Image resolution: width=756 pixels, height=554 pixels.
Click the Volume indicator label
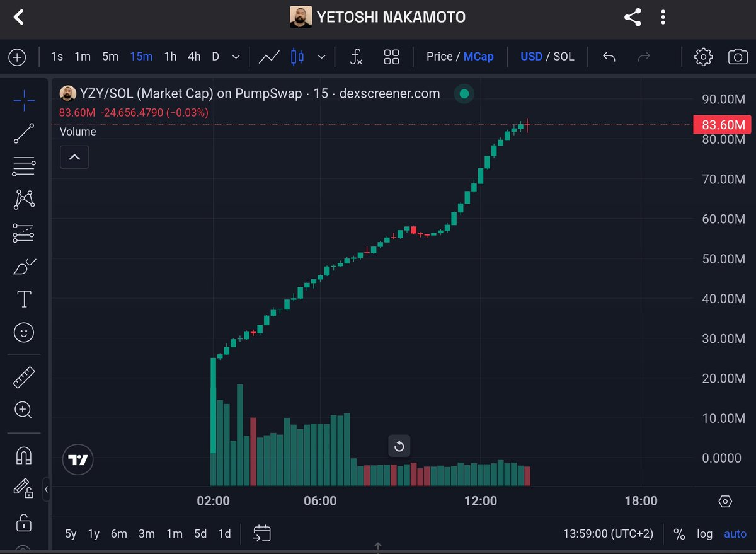78,132
